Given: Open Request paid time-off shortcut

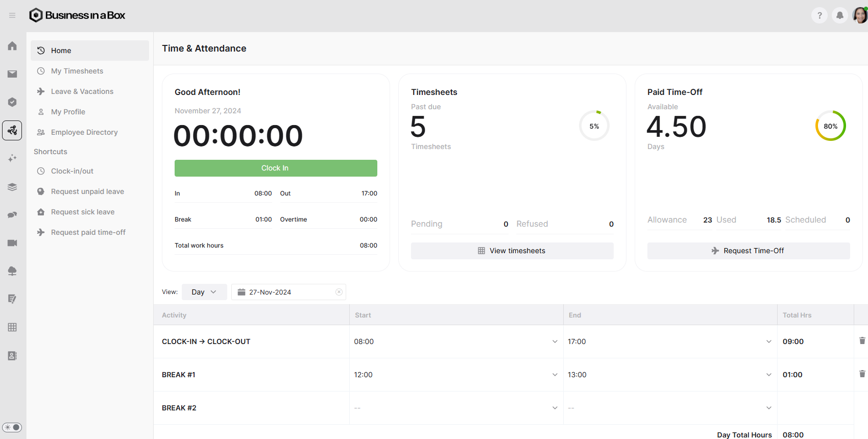Looking at the screenshot, I should [x=90, y=232].
